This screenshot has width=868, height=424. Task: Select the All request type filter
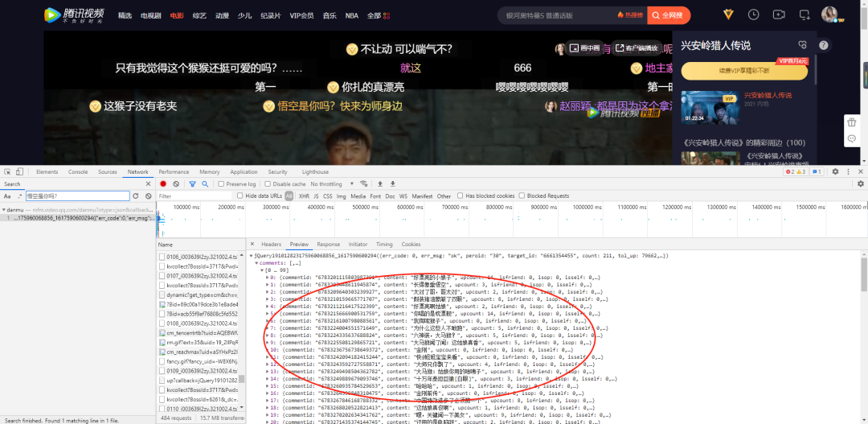(289, 196)
